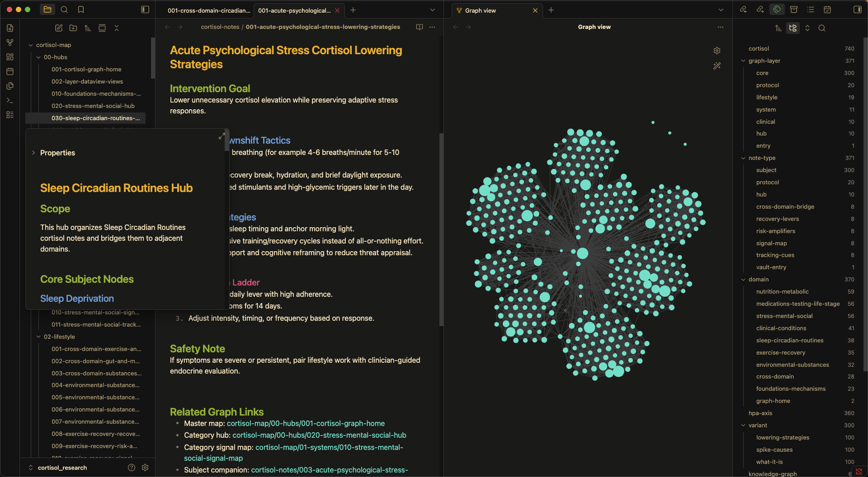This screenshot has height=477, width=868.
Task: Open today's daily note from ribbon
Action: point(10,71)
